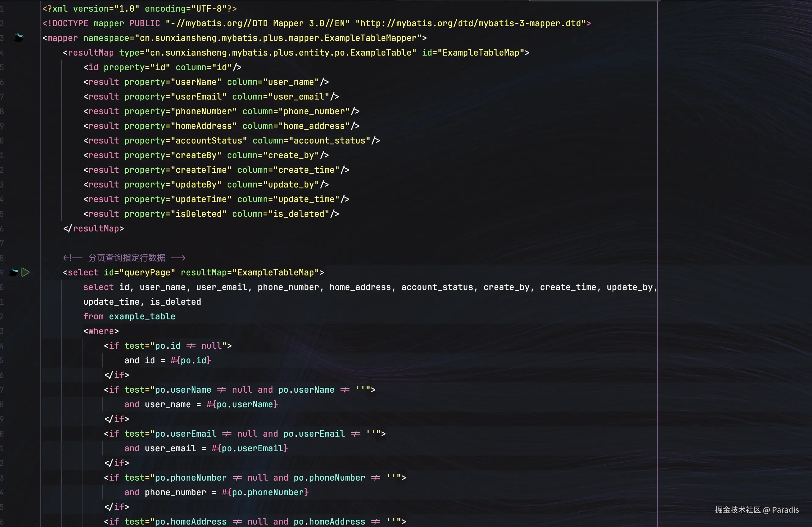812x527 pixels.
Task: Click the #{po.userEmail} parameter expression
Action: [x=250, y=448]
